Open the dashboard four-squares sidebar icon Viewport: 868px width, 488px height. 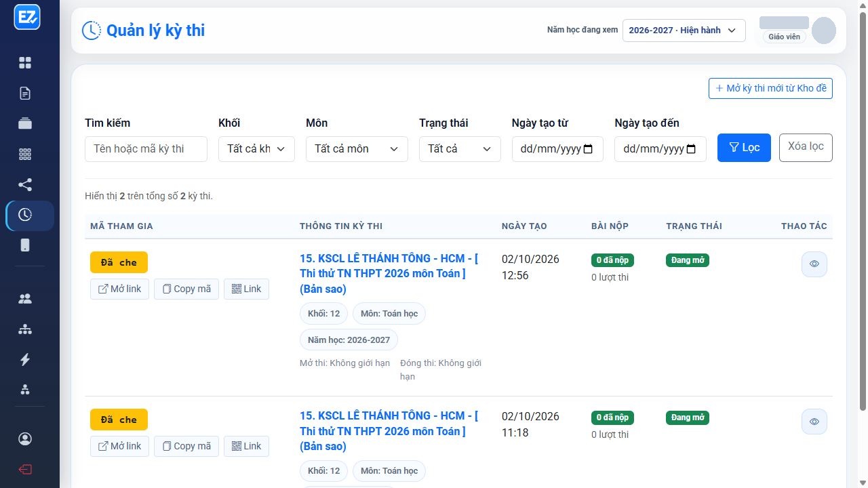click(x=25, y=63)
